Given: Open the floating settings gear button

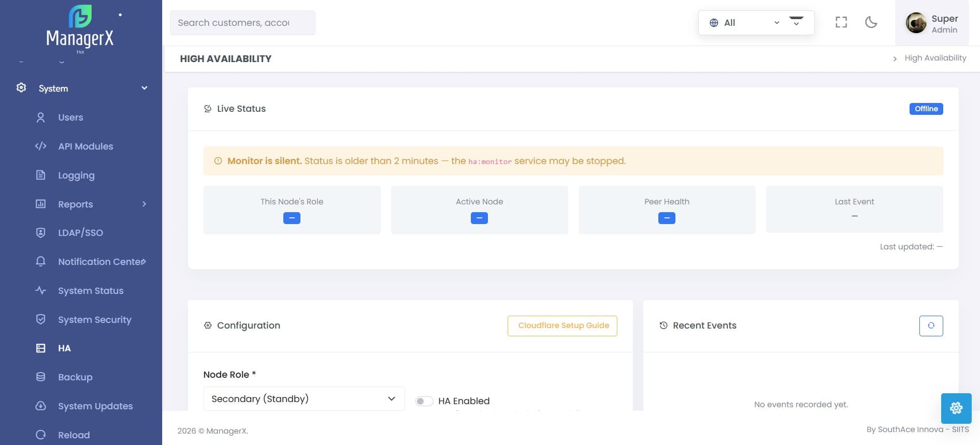Looking at the screenshot, I should click(956, 408).
